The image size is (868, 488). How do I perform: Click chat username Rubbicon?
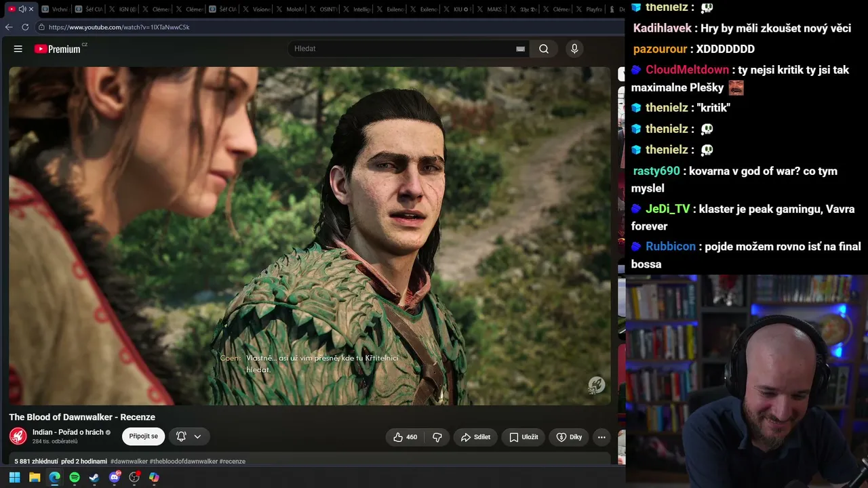click(671, 247)
